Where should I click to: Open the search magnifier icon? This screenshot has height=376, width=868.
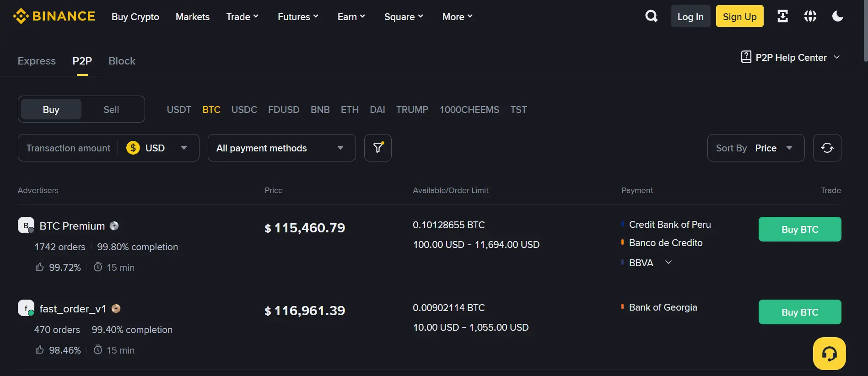click(x=651, y=16)
